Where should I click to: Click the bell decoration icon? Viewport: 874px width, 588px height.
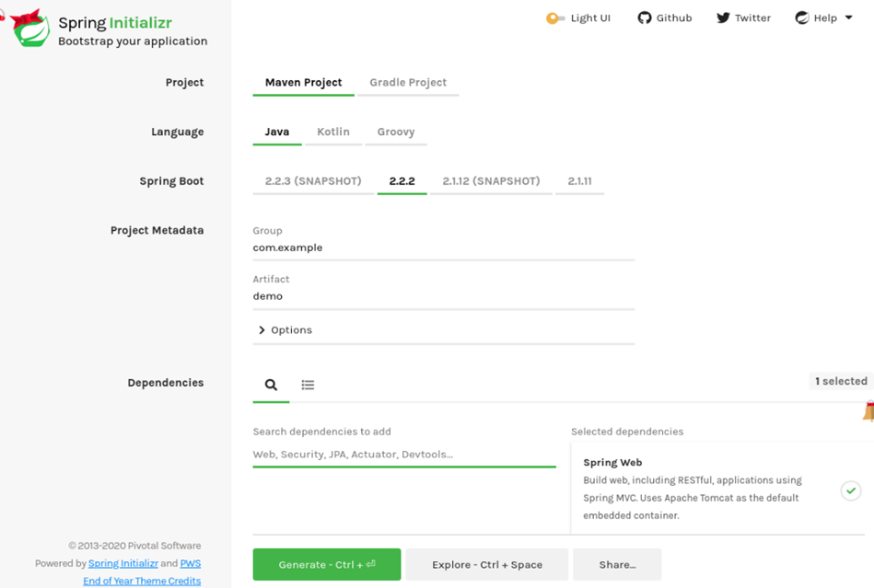click(x=868, y=411)
